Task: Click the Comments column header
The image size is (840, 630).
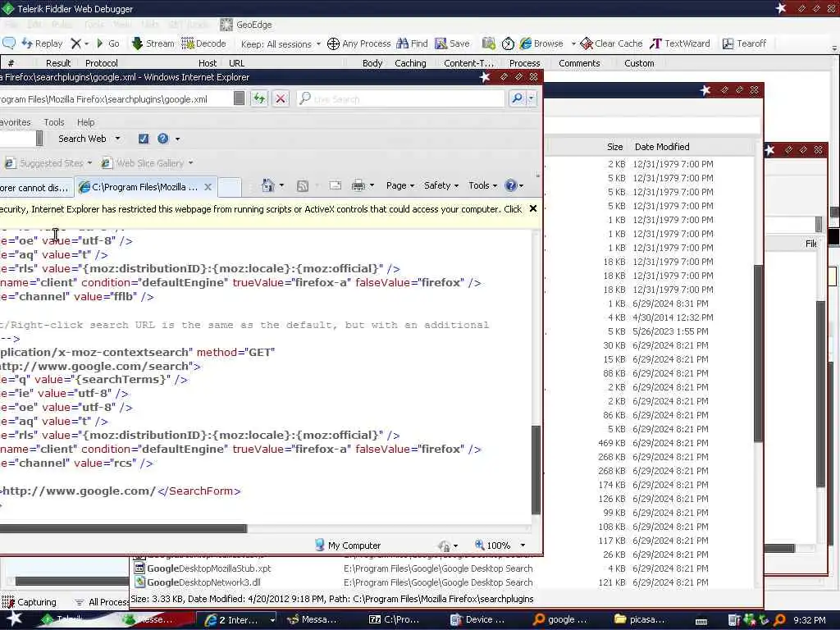Action: (x=579, y=63)
